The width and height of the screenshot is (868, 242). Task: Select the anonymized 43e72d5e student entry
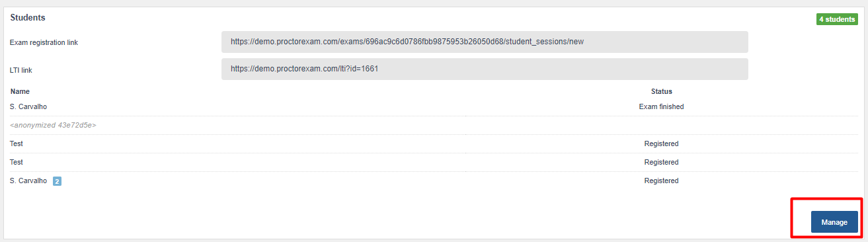[53, 125]
